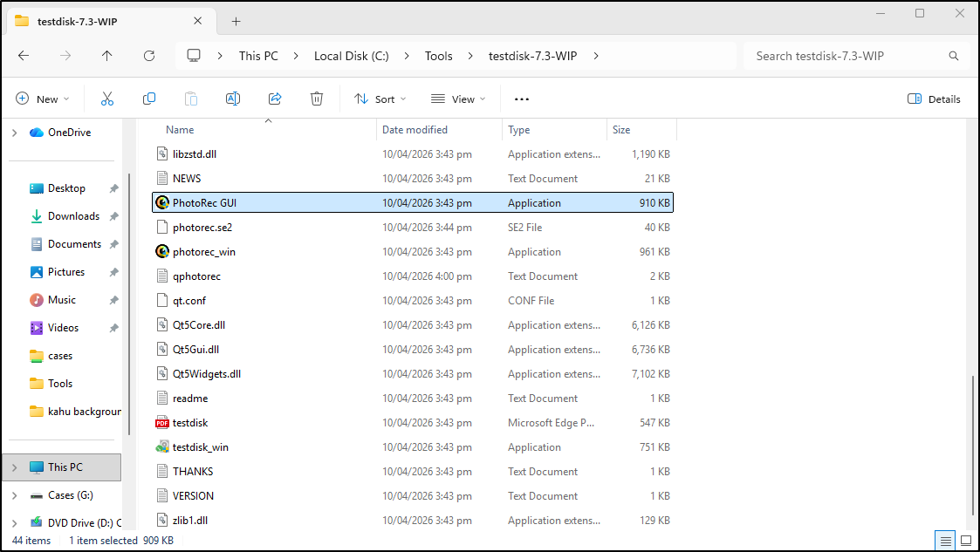Screen dimensions: 980x552
Task: Select the Qt5Gui.dll file
Action: pyautogui.click(x=413, y=349)
